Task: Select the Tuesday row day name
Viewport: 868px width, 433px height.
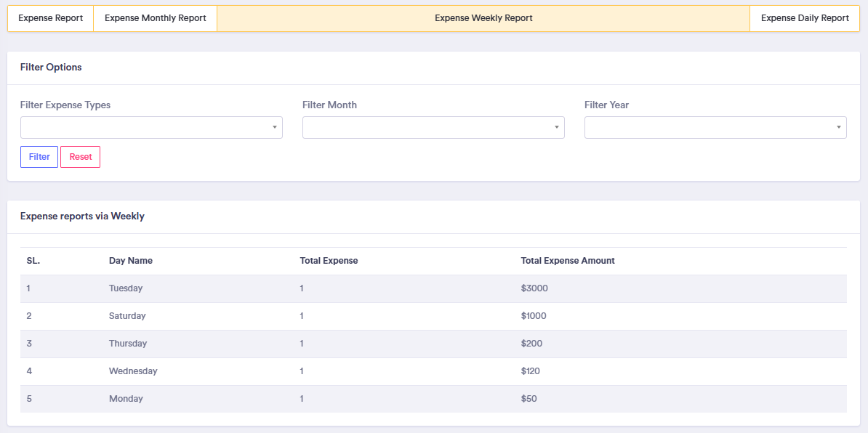Action: tap(126, 288)
